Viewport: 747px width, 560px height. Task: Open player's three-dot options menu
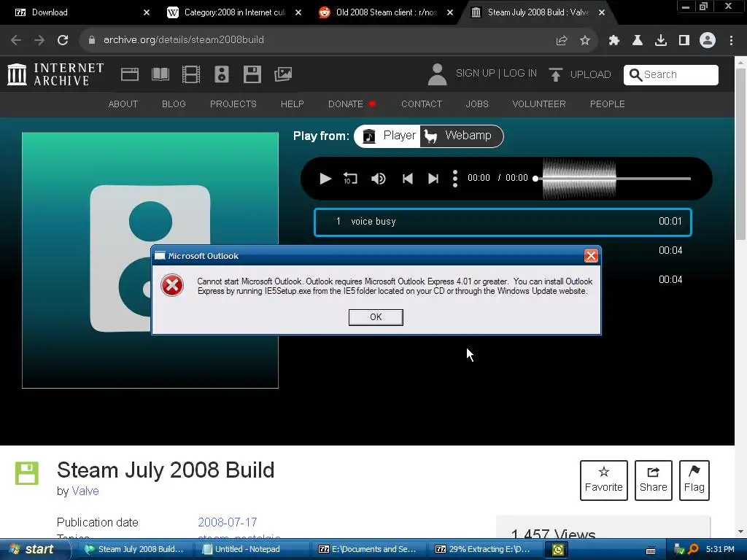click(x=455, y=179)
